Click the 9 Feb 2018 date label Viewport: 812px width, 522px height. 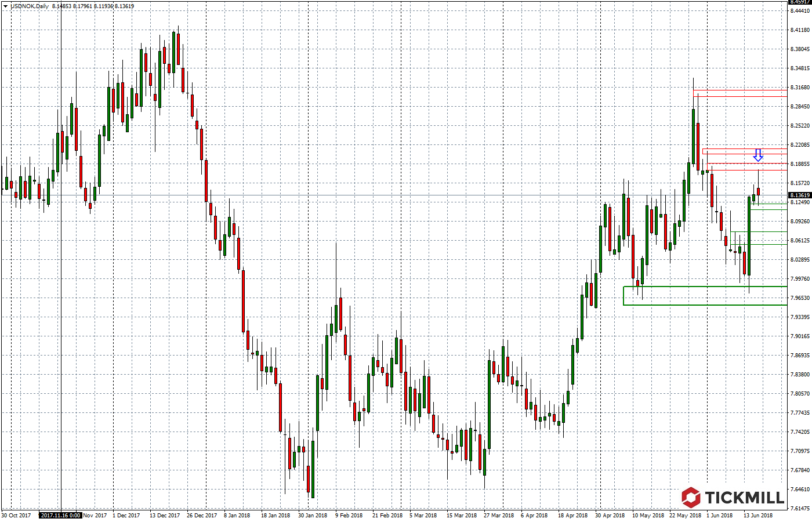[349, 515]
